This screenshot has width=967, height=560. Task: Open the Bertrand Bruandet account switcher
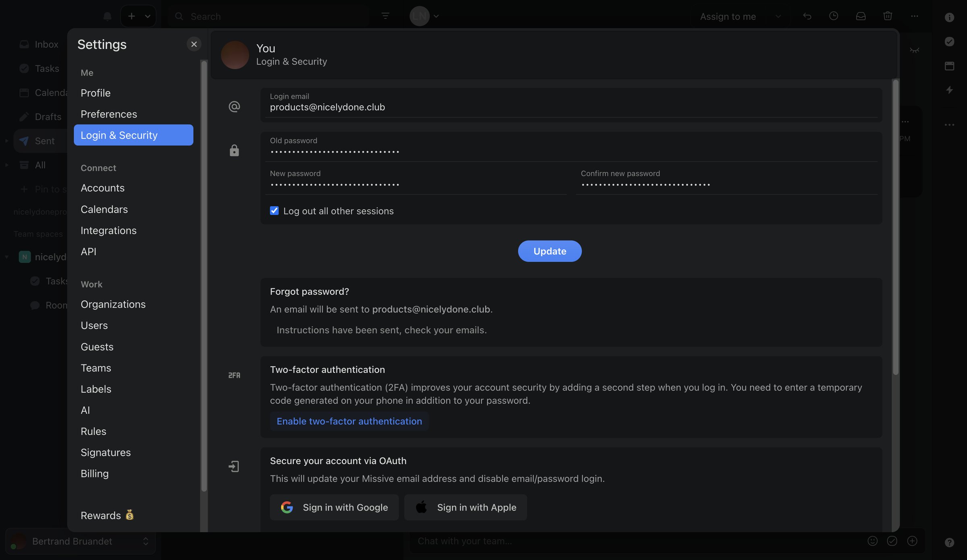coord(80,541)
